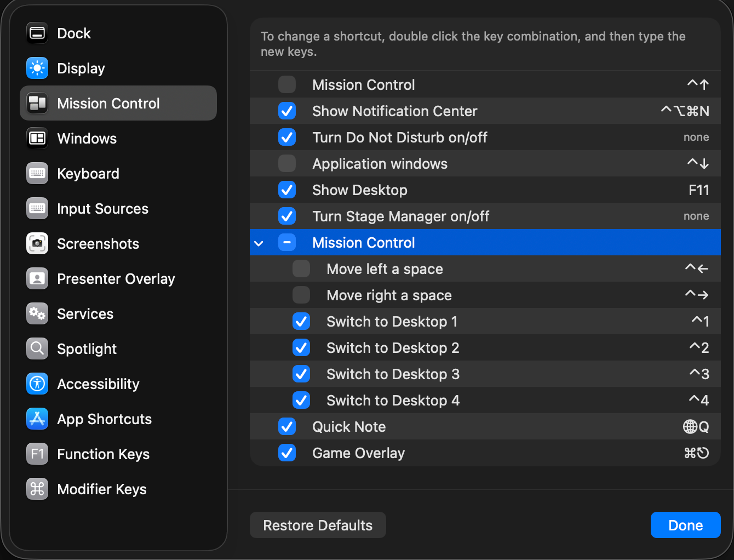Open Modifier Keys category
The height and width of the screenshot is (560, 734).
point(118,489)
